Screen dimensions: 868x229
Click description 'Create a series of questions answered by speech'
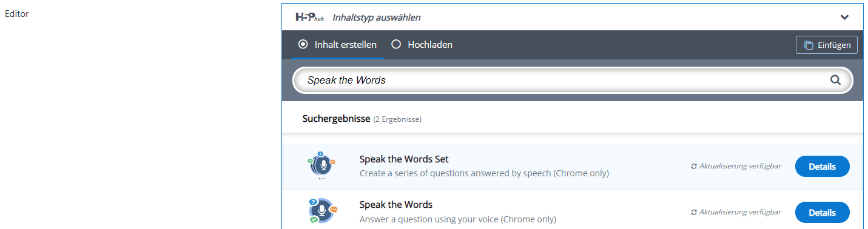coord(484,173)
